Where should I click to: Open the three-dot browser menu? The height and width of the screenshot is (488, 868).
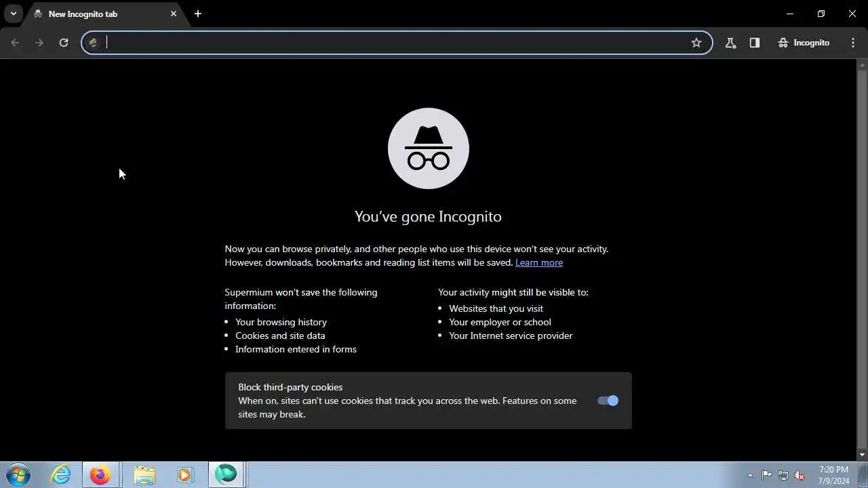(x=853, y=43)
